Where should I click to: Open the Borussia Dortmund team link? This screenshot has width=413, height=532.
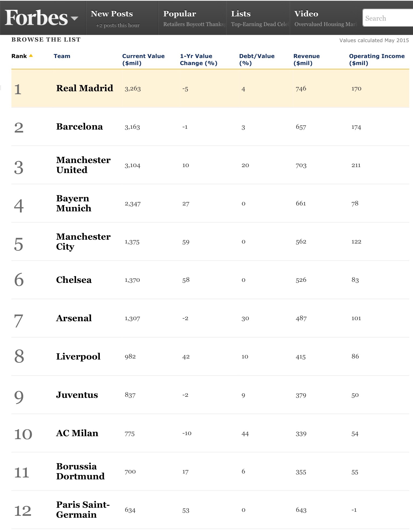point(80,471)
